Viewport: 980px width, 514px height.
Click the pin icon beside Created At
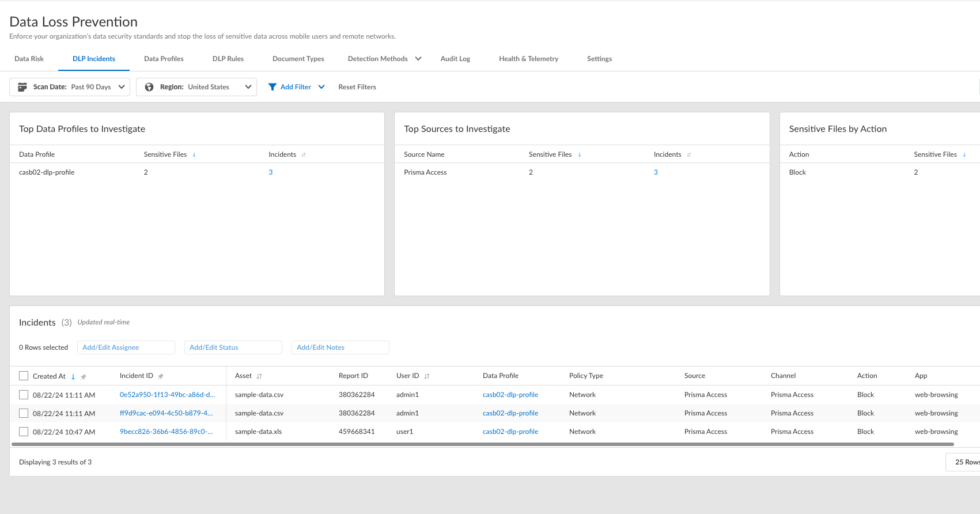pos(84,377)
